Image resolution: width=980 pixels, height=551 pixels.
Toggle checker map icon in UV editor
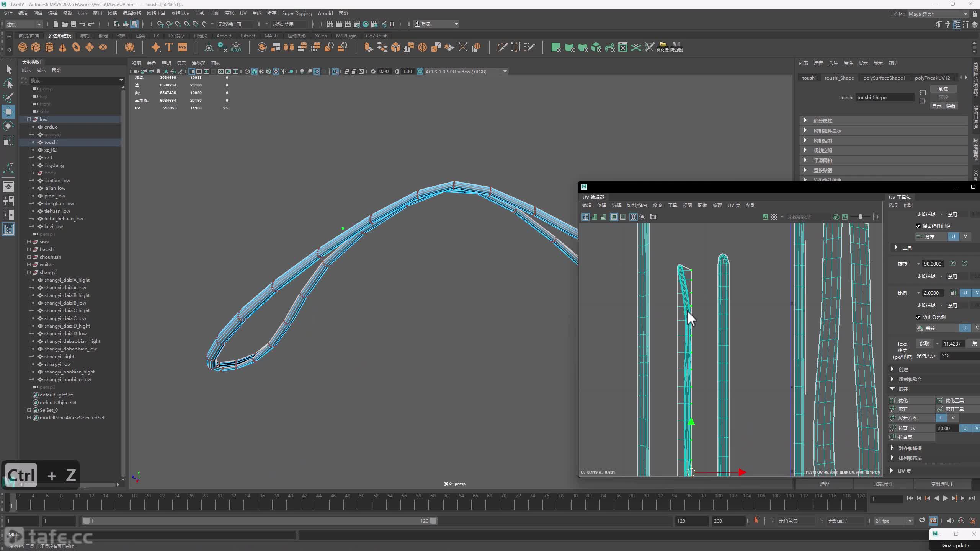coord(774,217)
